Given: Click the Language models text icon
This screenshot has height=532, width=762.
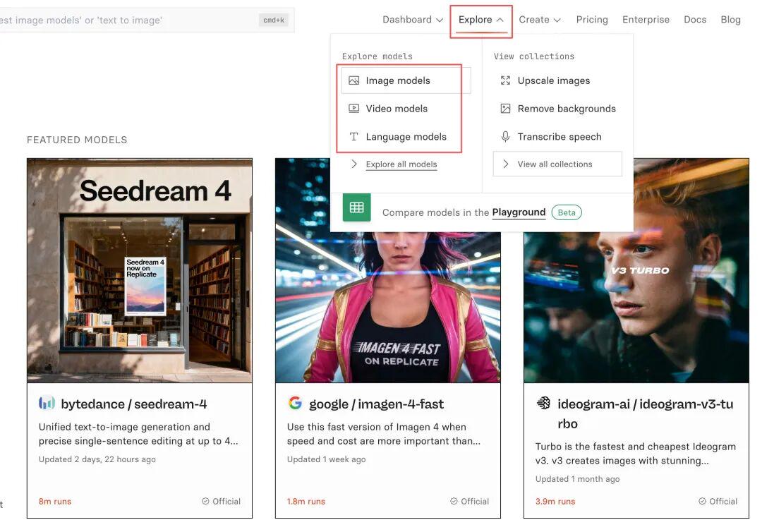Looking at the screenshot, I should click(x=354, y=137).
